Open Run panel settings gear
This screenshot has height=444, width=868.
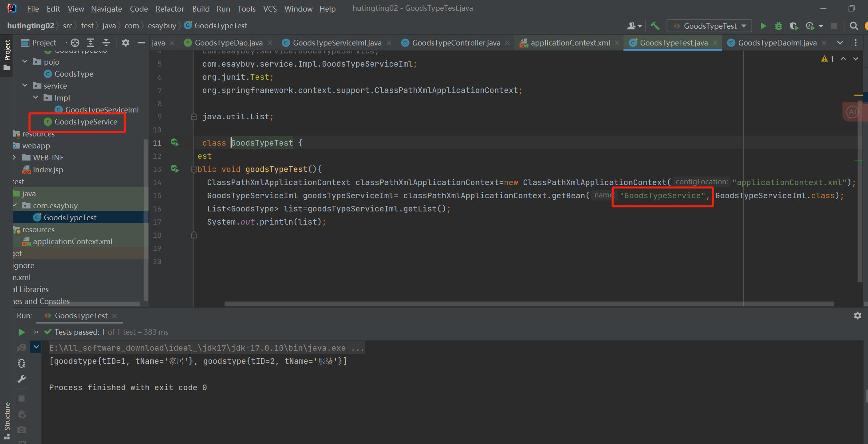(857, 316)
